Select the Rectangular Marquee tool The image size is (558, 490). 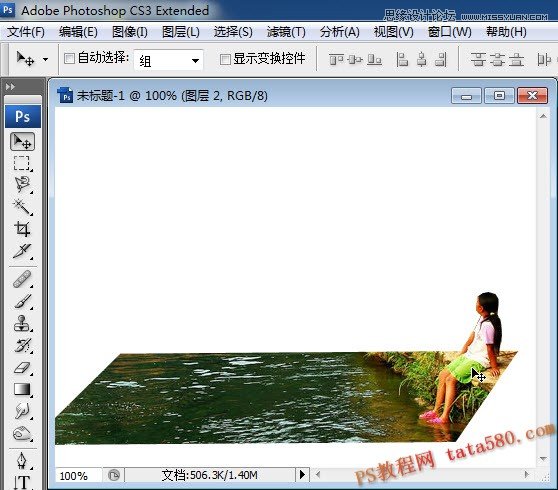coord(22,163)
